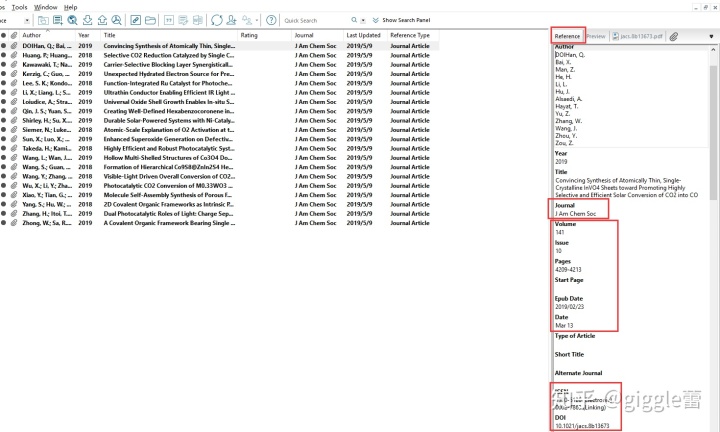Open the group activity icon dropdown arrow

[257, 20]
